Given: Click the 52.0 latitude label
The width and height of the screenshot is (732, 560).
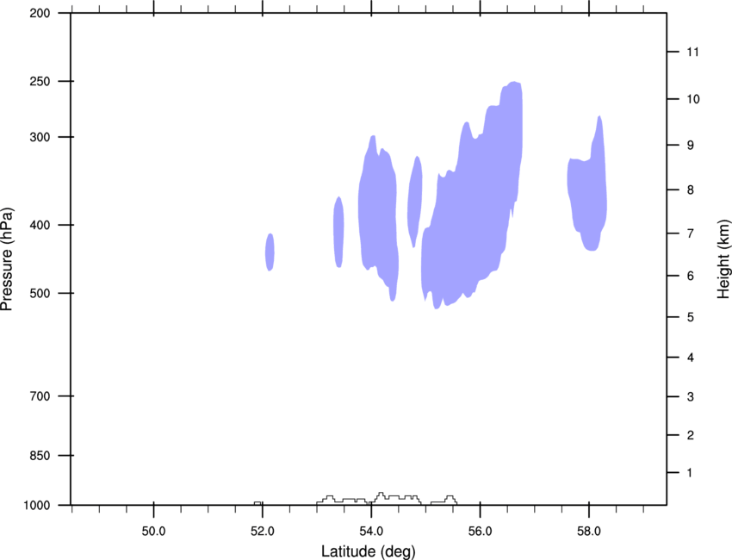Looking at the screenshot, I should tap(263, 532).
